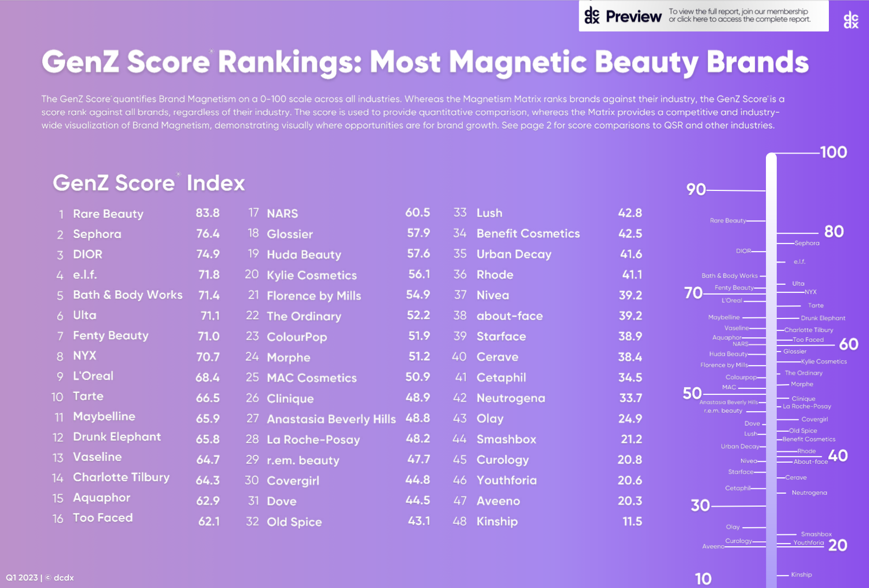The width and height of the screenshot is (869, 588).
Task: Click "The Ordinary" in the index list
Action: [x=304, y=316]
